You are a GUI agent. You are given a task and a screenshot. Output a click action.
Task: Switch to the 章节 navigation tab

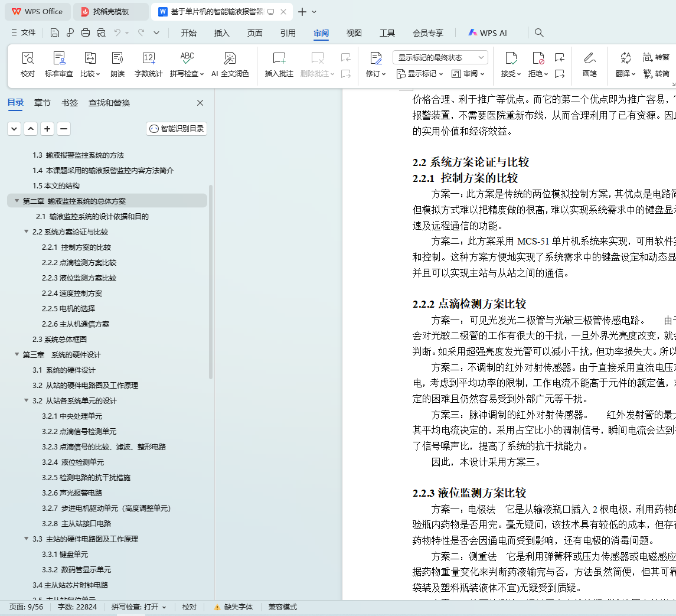point(43,103)
